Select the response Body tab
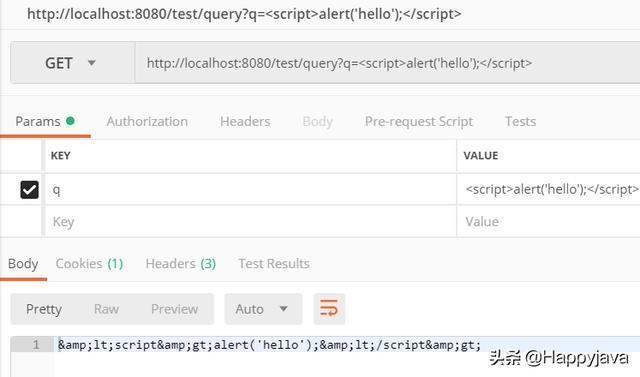This screenshot has width=640, height=377. click(23, 264)
